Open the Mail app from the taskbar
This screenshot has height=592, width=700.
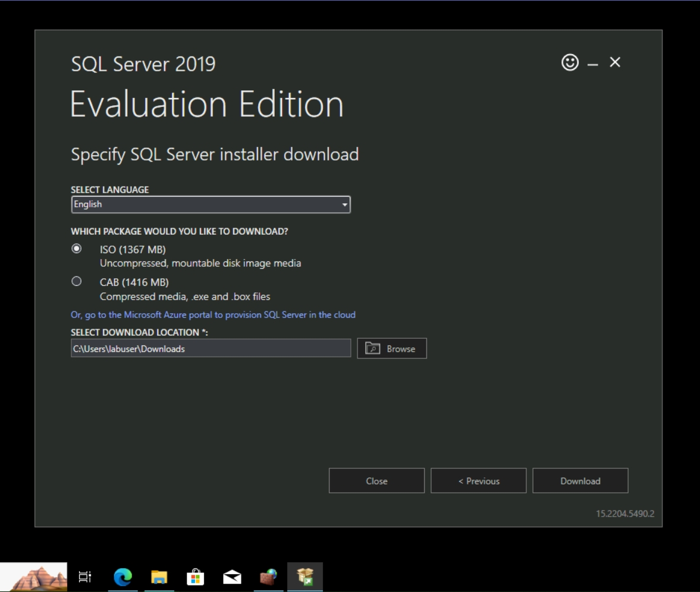[x=232, y=577]
